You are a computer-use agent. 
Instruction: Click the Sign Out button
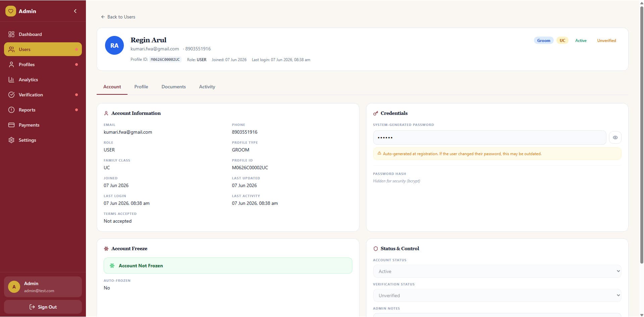click(x=43, y=307)
